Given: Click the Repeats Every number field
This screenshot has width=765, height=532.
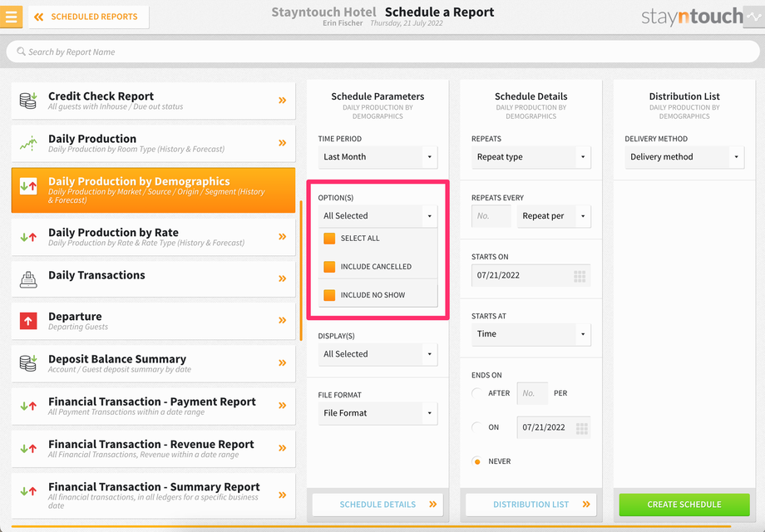Looking at the screenshot, I should click(x=491, y=216).
